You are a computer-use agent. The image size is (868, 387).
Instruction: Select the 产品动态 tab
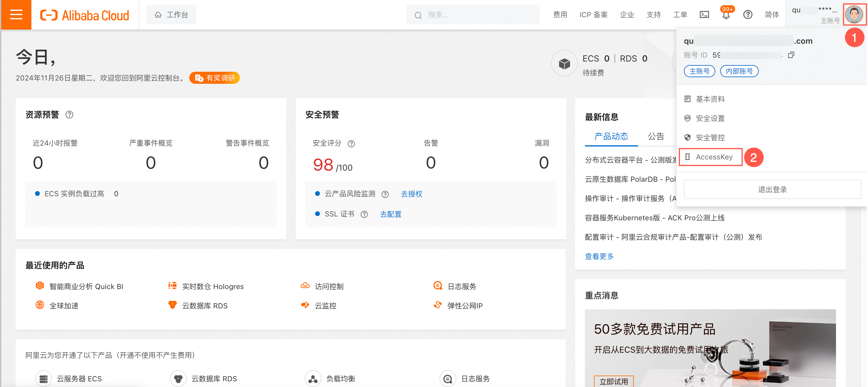pyautogui.click(x=611, y=136)
